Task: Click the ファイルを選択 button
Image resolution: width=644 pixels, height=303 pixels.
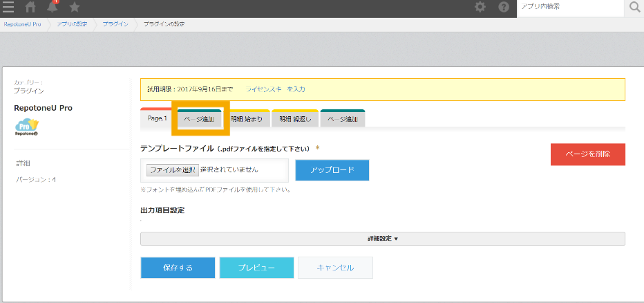Action: point(173,169)
